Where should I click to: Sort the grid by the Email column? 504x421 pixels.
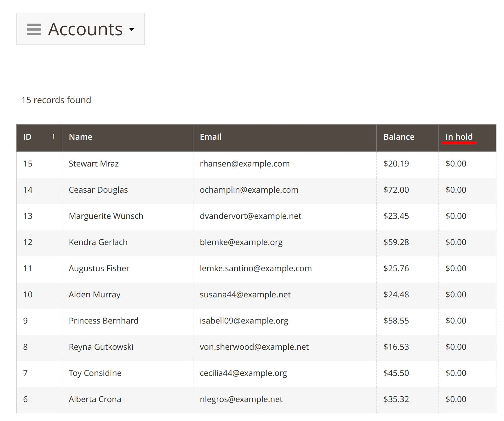pos(210,137)
